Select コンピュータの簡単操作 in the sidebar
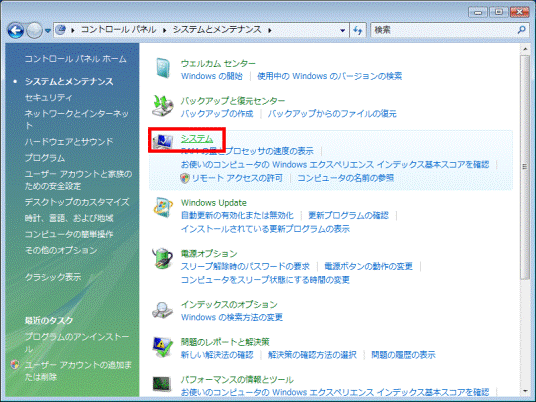536x402 pixels. [x=69, y=234]
